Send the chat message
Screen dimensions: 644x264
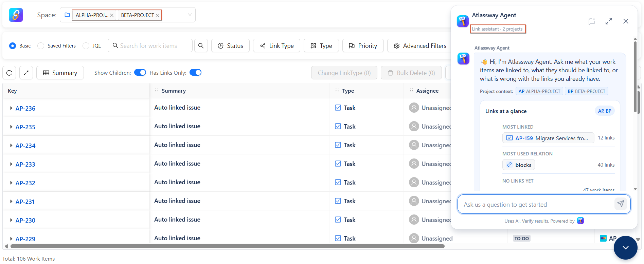[621, 204]
